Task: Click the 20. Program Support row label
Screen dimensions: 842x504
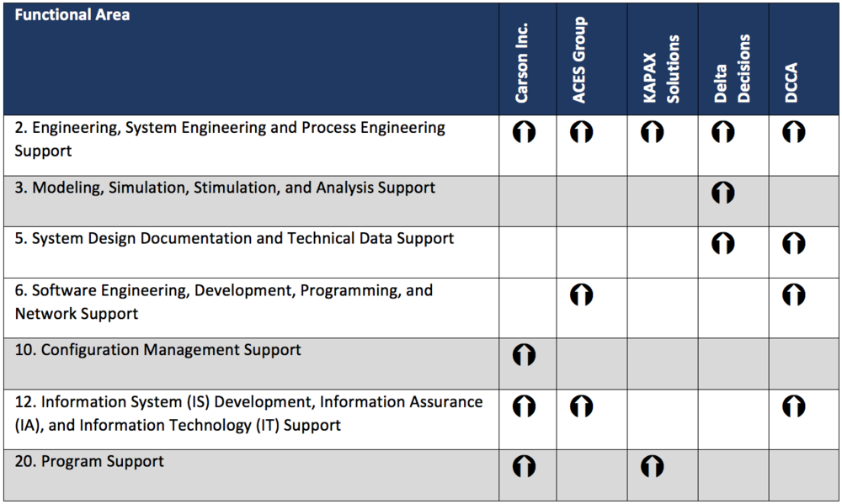Action: coord(89,462)
